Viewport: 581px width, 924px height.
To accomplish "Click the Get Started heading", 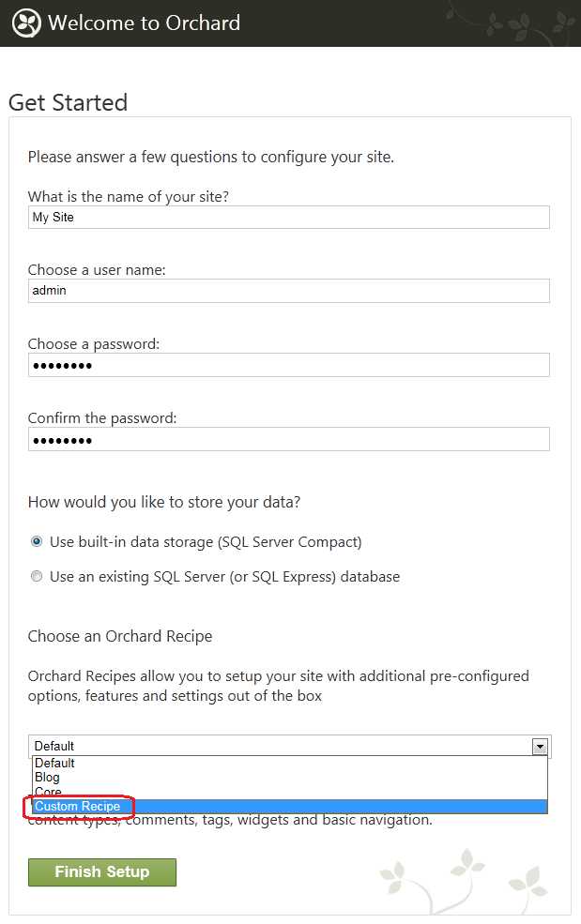I will (x=68, y=102).
